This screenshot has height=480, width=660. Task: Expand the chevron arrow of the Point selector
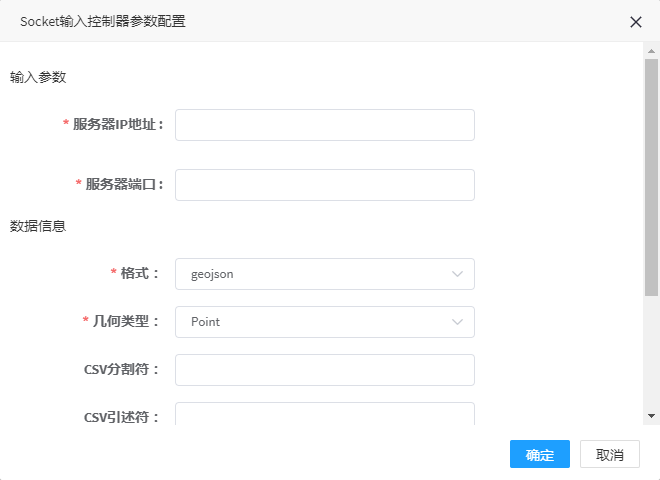457,322
